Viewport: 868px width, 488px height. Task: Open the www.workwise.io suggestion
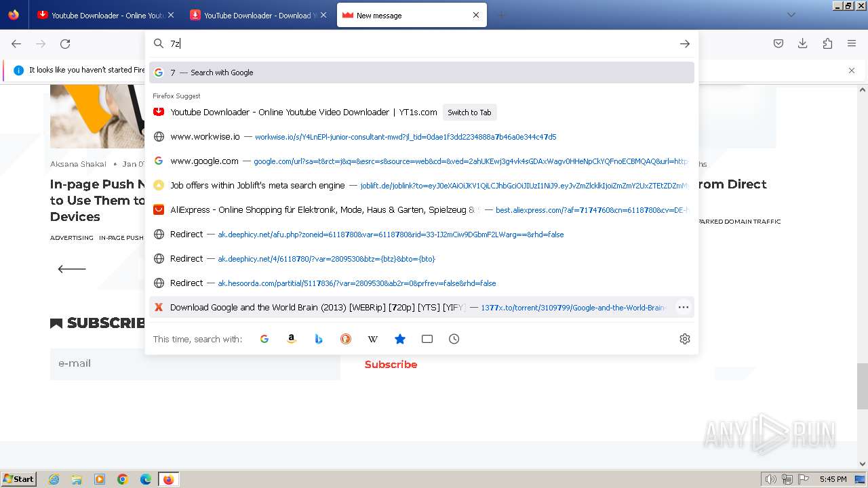pyautogui.click(x=422, y=137)
